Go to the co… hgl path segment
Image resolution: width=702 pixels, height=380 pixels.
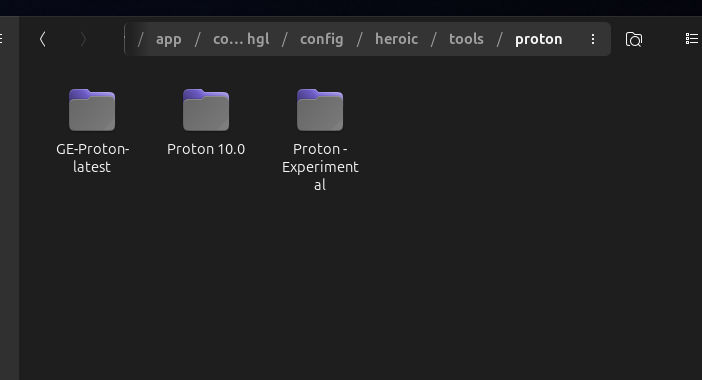tap(241, 39)
